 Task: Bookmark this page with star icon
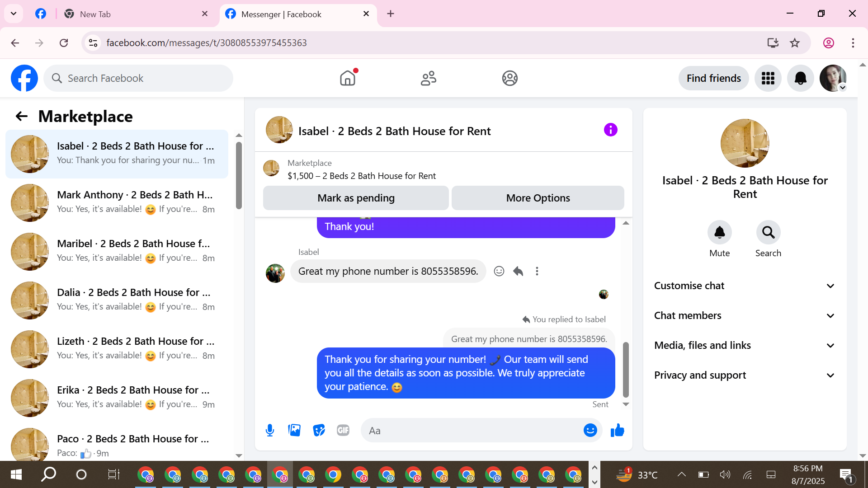point(795,43)
